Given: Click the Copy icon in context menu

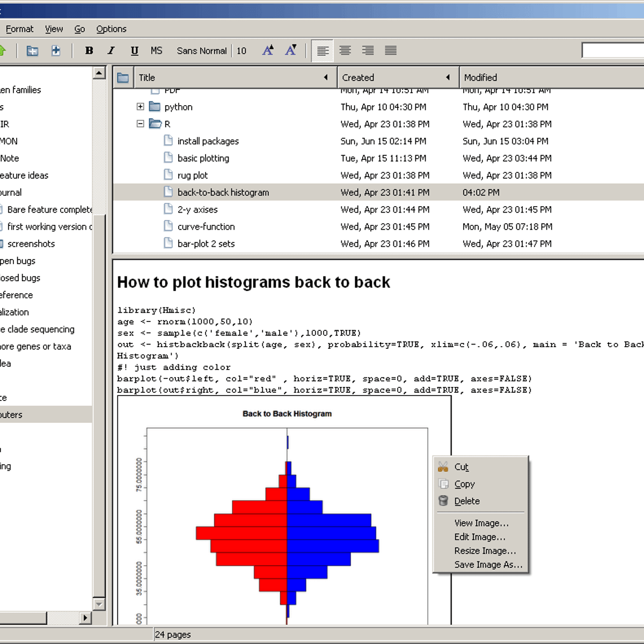Looking at the screenshot, I should (x=443, y=484).
